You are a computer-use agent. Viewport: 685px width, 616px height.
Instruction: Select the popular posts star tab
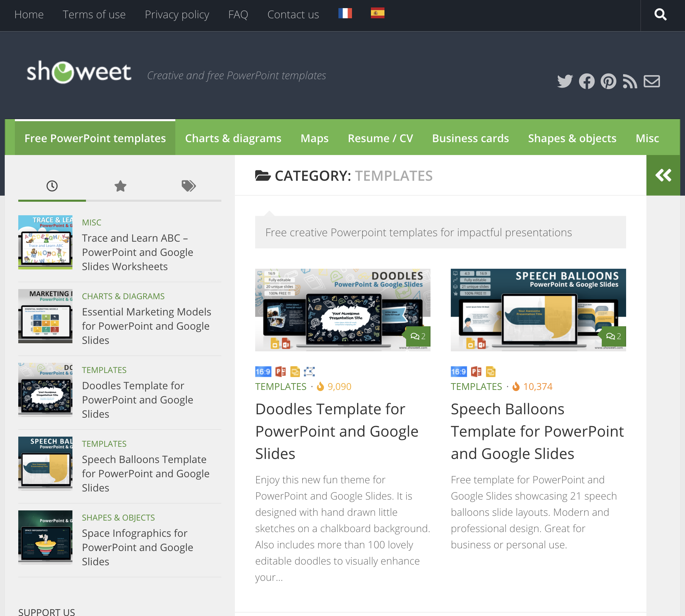[120, 186]
